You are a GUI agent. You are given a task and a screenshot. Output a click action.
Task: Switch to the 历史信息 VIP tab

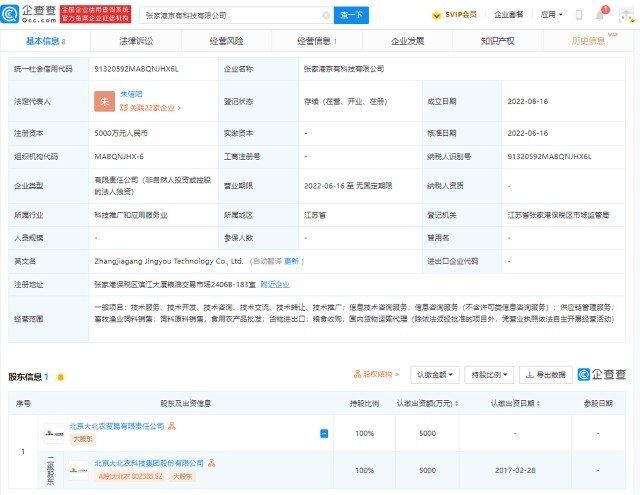click(x=589, y=41)
